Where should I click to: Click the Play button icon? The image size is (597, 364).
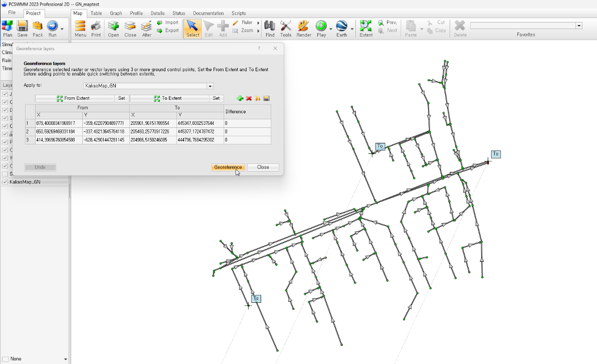coord(321,29)
